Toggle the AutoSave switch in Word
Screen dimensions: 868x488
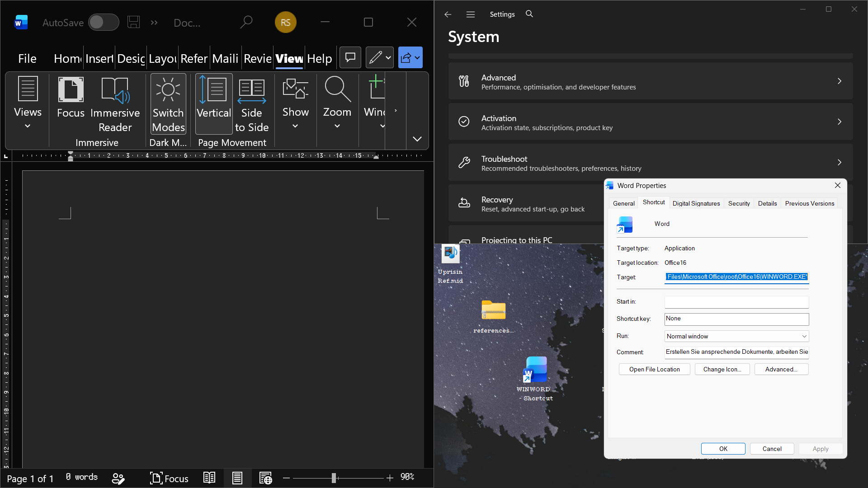pos(104,22)
